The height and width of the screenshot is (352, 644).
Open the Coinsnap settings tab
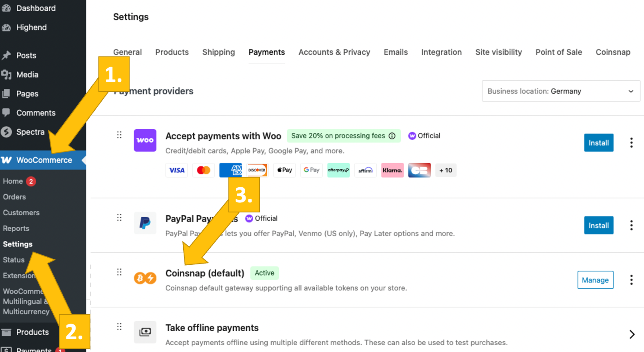(613, 52)
